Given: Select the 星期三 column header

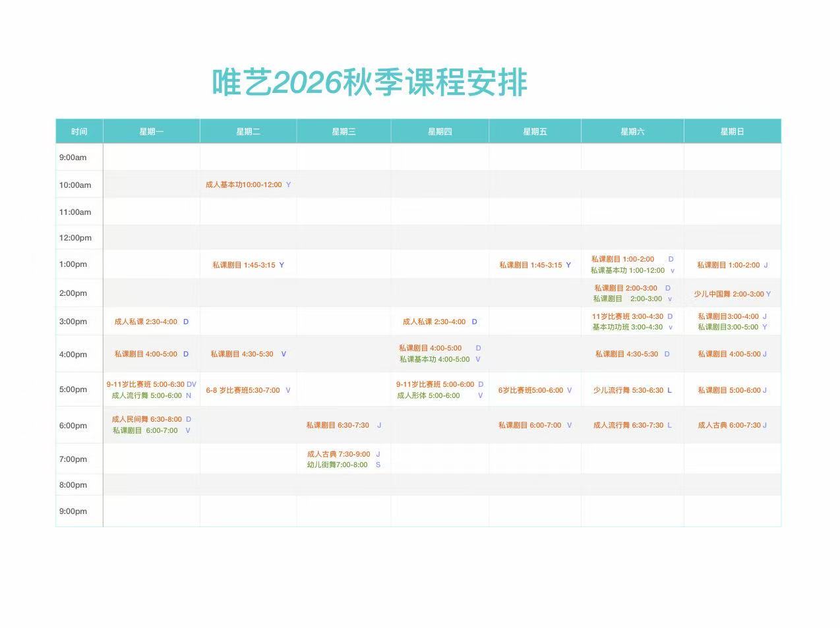Looking at the screenshot, I should (x=344, y=132).
